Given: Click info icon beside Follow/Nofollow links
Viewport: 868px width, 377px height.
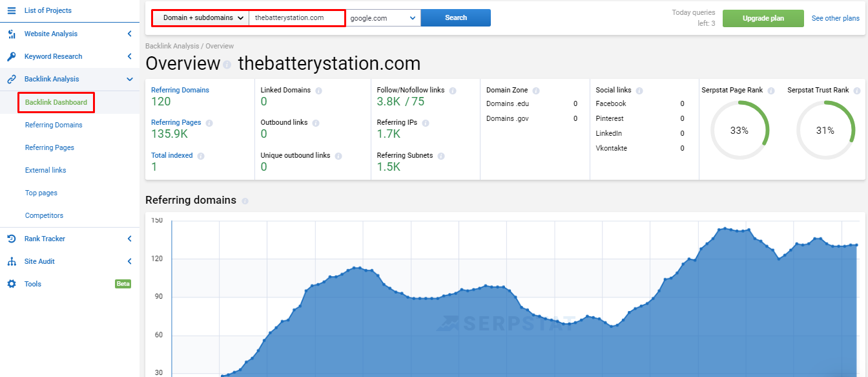Looking at the screenshot, I should (x=453, y=91).
